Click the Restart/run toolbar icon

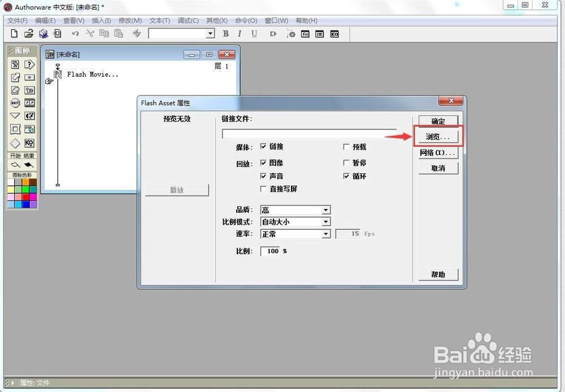click(x=273, y=34)
